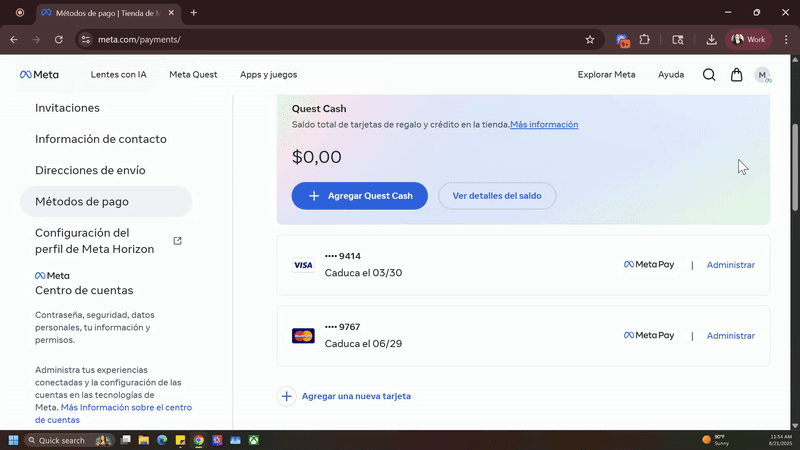
Task: Click the plus icon to add card
Action: [287, 396]
